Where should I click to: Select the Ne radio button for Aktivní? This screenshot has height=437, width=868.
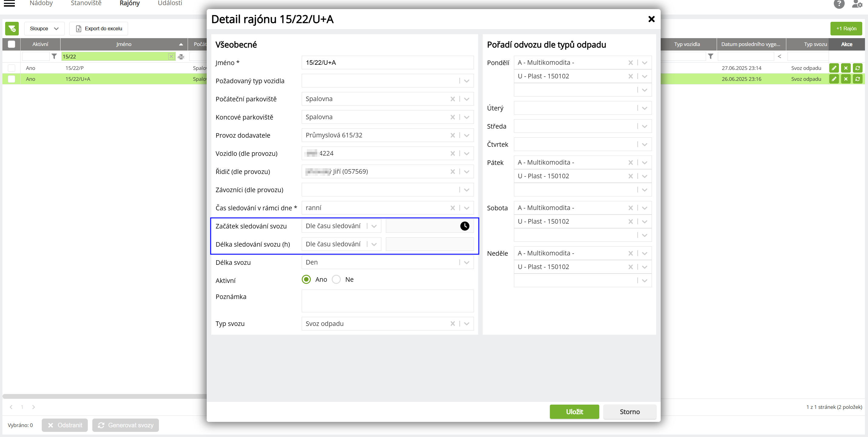coord(336,279)
